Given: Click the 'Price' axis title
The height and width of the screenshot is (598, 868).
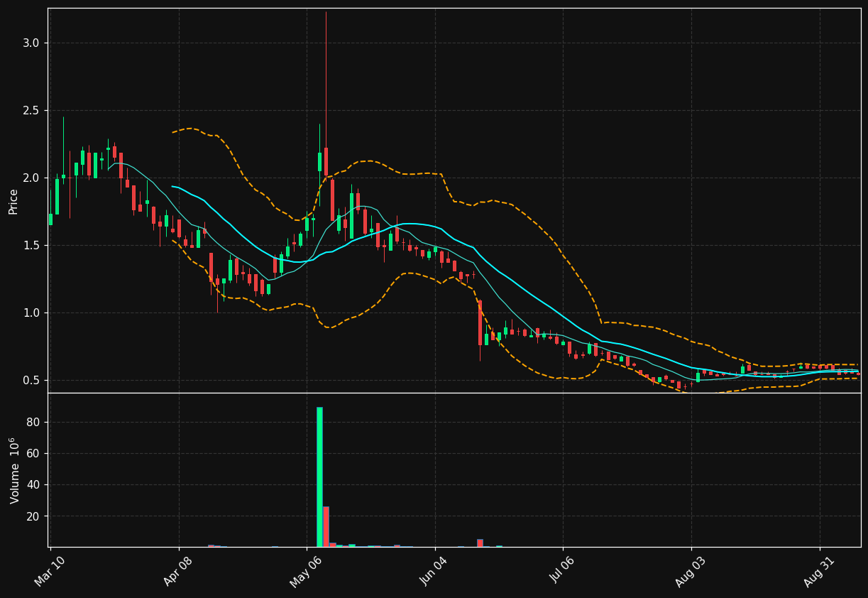Looking at the screenshot, I should (x=13, y=202).
